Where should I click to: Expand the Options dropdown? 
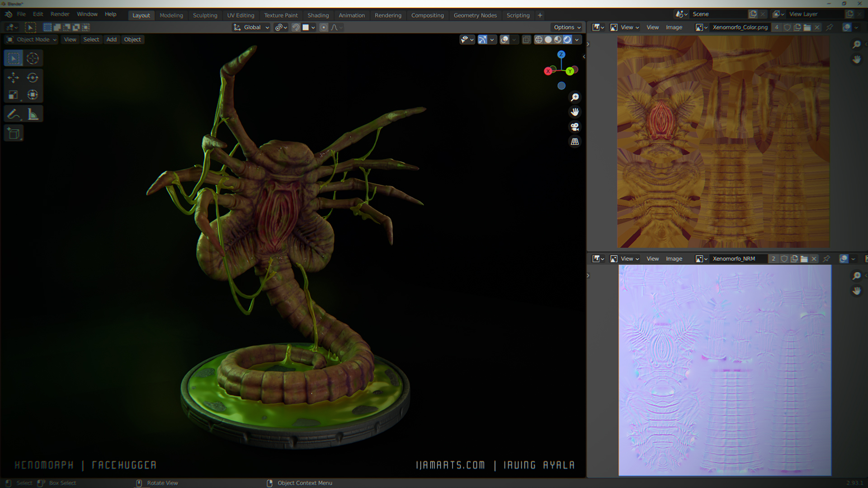[x=567, y=28]
